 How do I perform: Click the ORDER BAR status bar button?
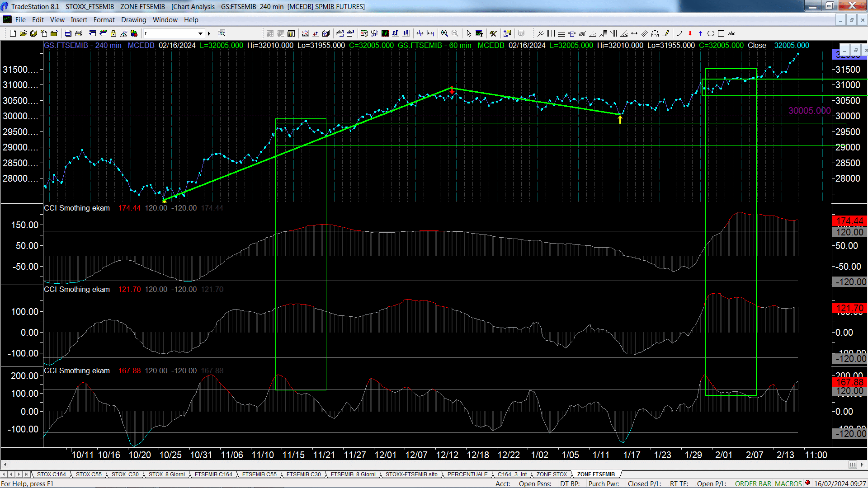pos(753,483)
